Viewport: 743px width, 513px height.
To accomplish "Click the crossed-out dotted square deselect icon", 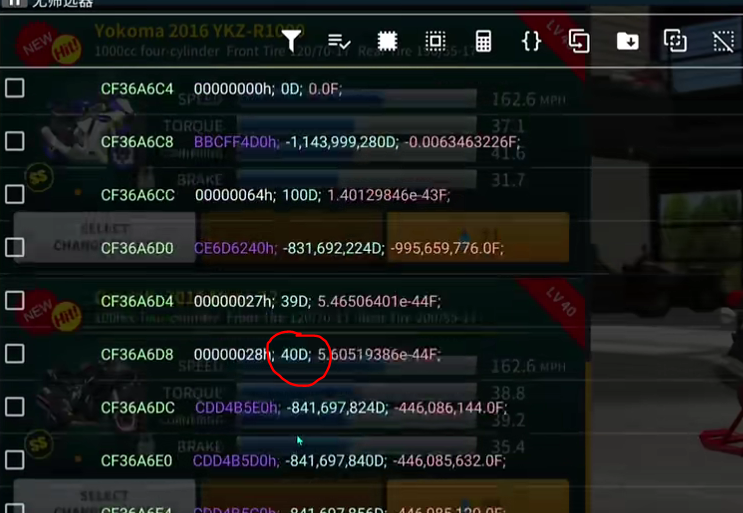I will tap(723, 42).
